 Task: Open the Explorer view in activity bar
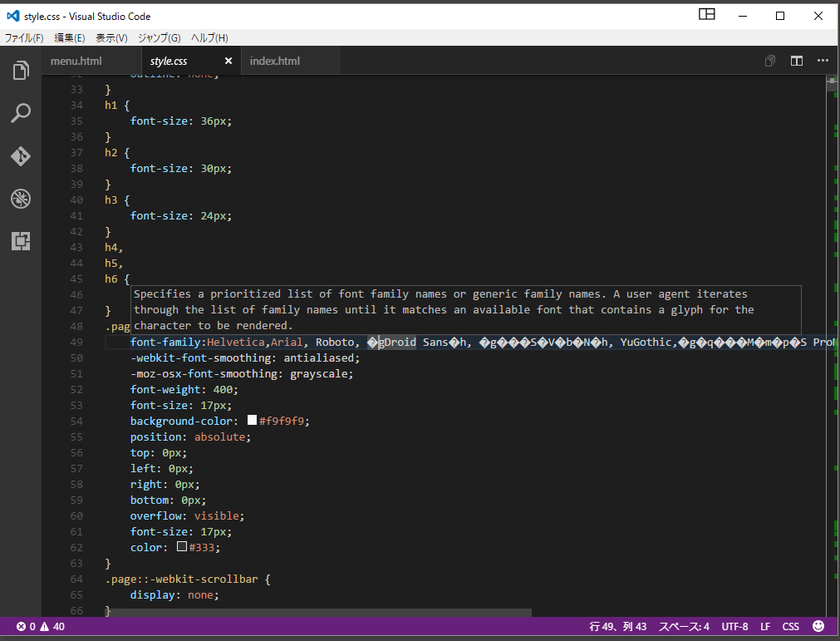point(21,70)
